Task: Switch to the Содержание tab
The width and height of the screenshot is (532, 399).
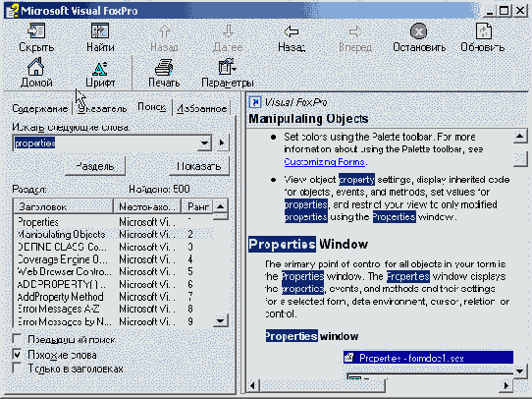Action: coord(39,109)
